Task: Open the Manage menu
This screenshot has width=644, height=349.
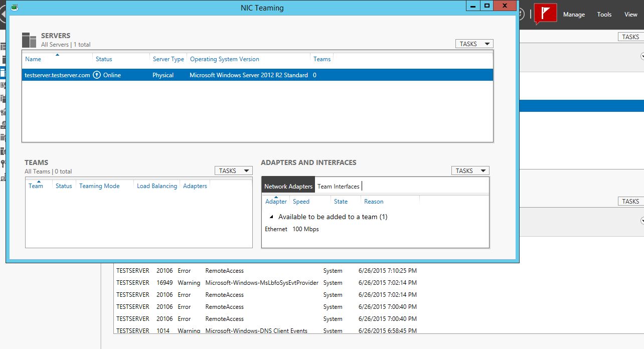Action: (x=574, y=15)
